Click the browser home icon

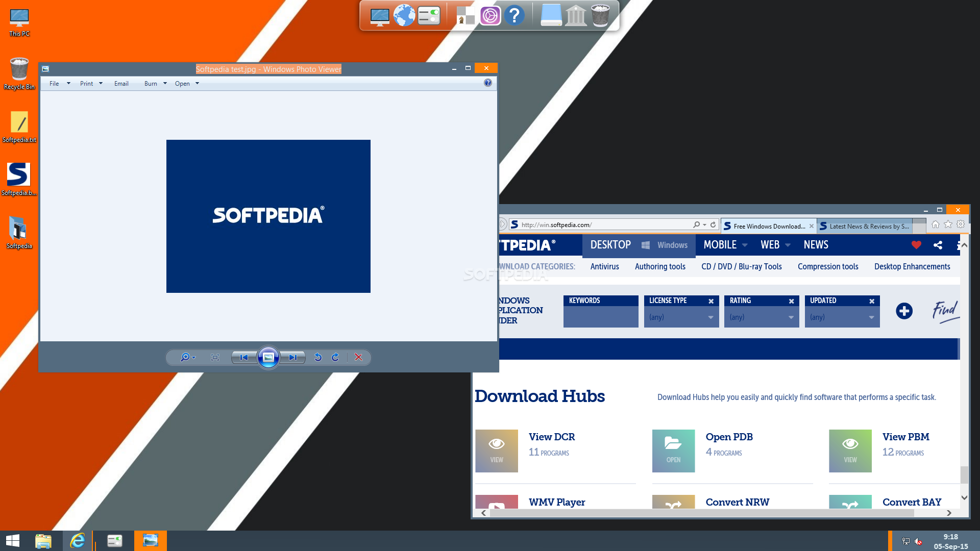(936, 224)
